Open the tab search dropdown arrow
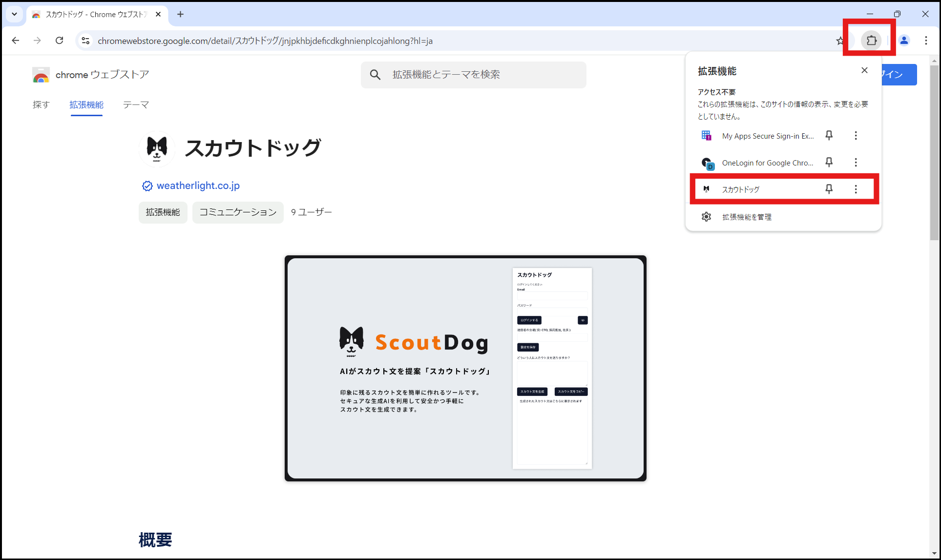This screenshot has width=941, height=560. point(14,14)
